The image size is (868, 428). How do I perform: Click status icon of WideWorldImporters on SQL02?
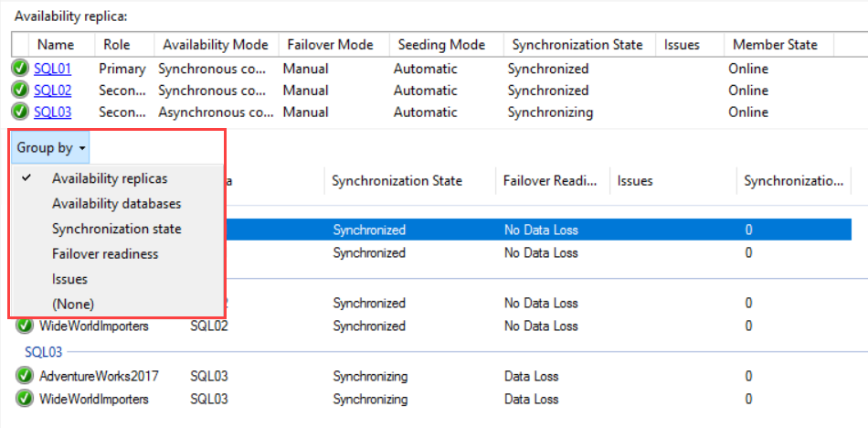[x=25, y=326]
